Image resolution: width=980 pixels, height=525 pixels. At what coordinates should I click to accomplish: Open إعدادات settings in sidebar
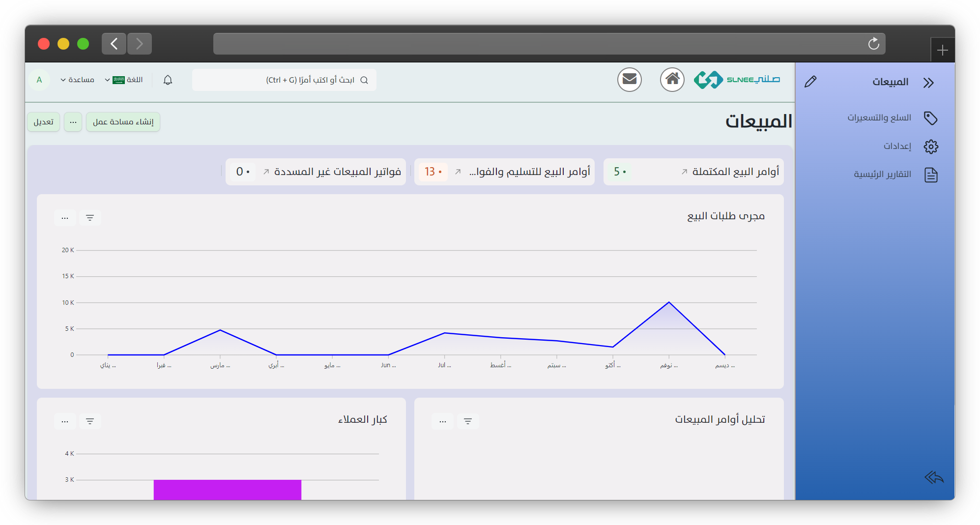(897, 146)
